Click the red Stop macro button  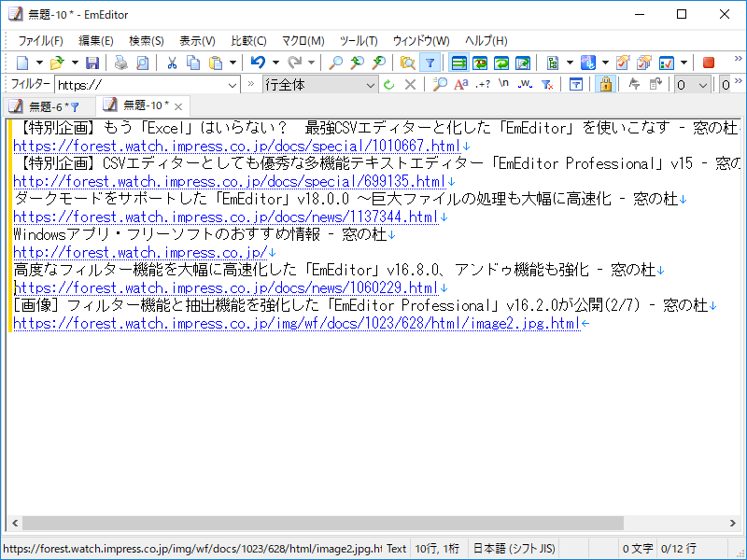click(709, 63)
